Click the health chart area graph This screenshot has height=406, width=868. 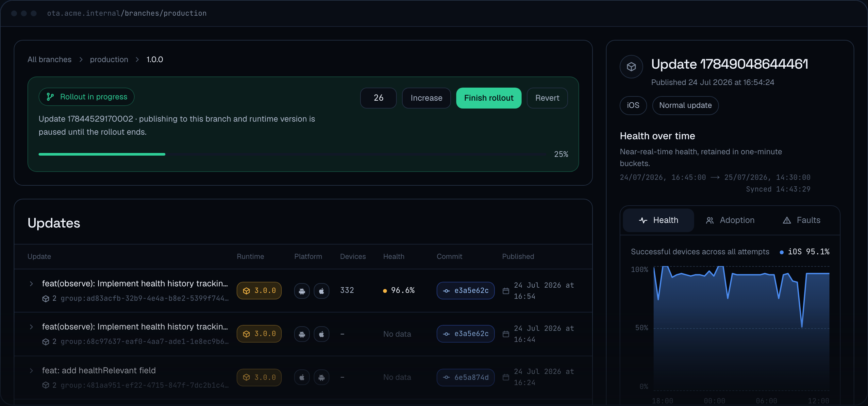click(x=741, y=329)
